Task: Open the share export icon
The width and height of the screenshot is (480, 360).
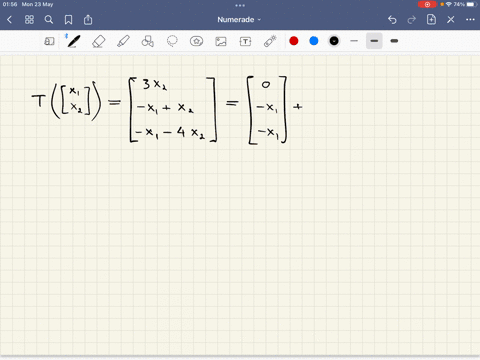Action: 88,20
